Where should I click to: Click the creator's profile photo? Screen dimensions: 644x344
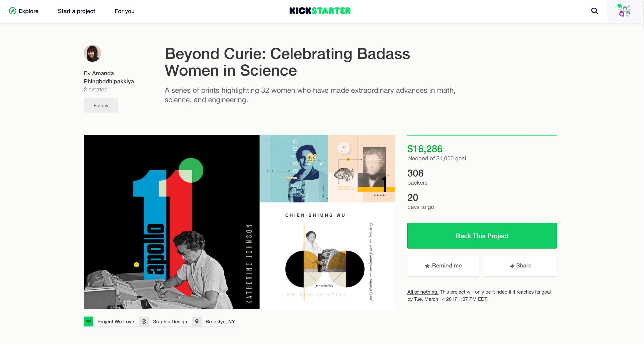tap(92, 53)
